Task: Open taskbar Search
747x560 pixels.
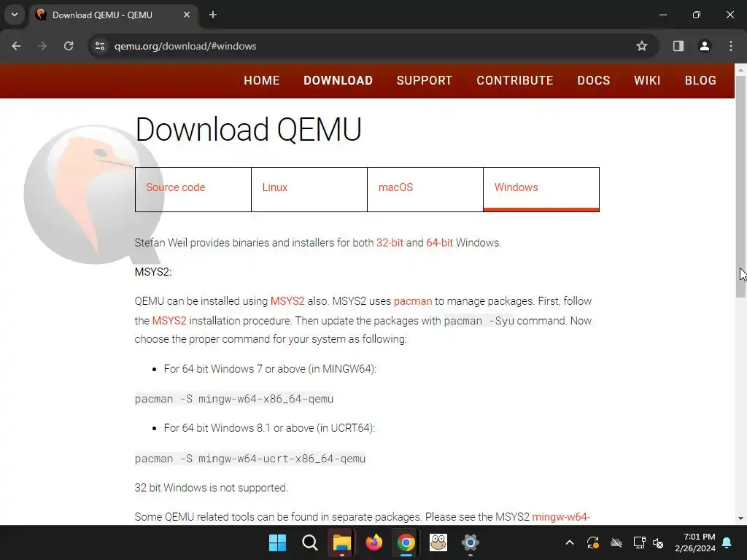Action: [309, 542]
